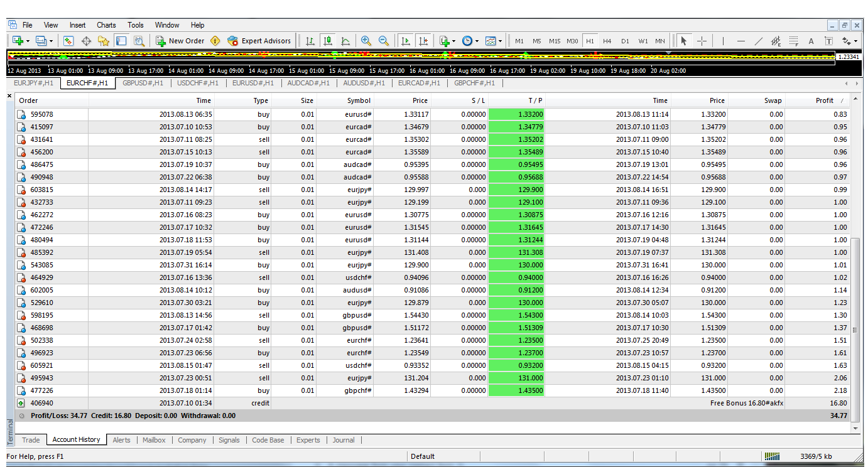Screen dimensions: 868x467
Task: Expand the Periods dropdown arrow
Action: [x=477, y=41]
